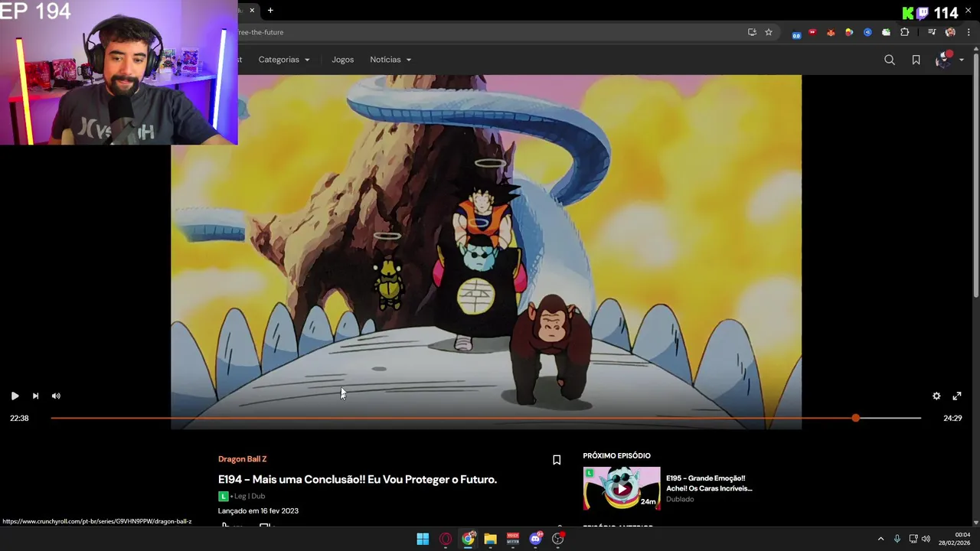Open E195 next episode thumbnail
Viewport: 980px width, 551px height.
click(x=622, y=488)
